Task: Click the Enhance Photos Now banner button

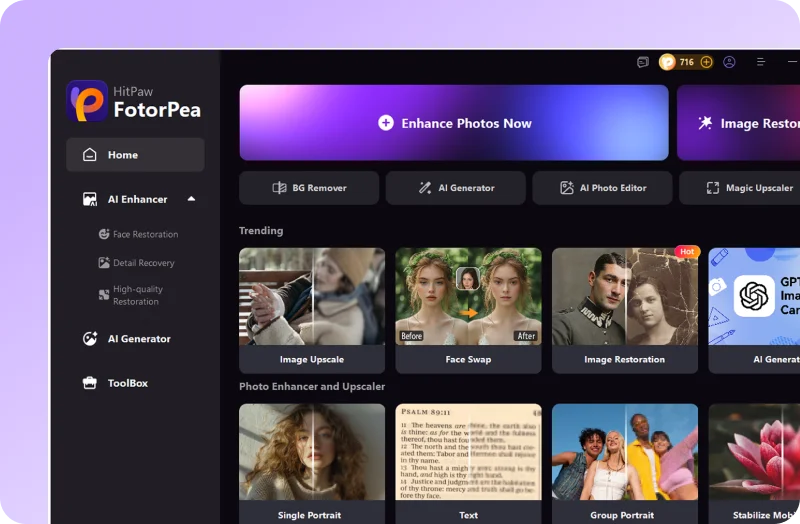Action: (454, 123)
